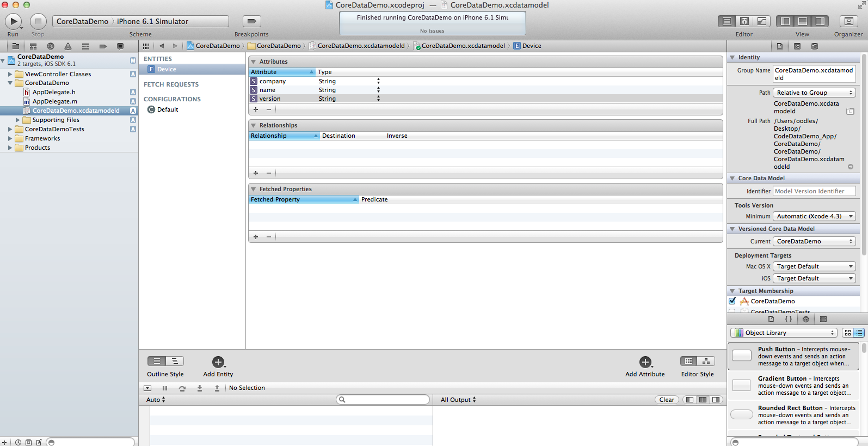Viewport: 868px width, 446px height.
Task: Show the Code Snippet library
Action: 789,319
